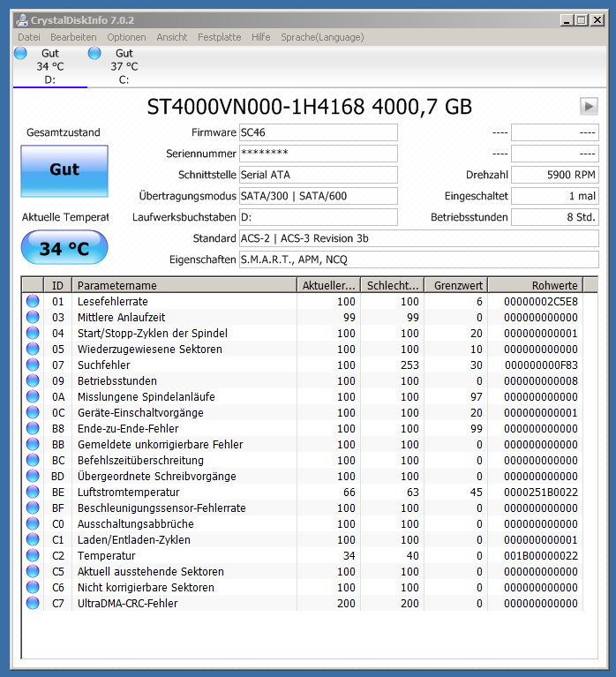Image resolution: width=616 pixels, height=677 pixels.
Task: Click the status orb for Übergeordnete Schreibvorgänge
Action: coord(33,476)
